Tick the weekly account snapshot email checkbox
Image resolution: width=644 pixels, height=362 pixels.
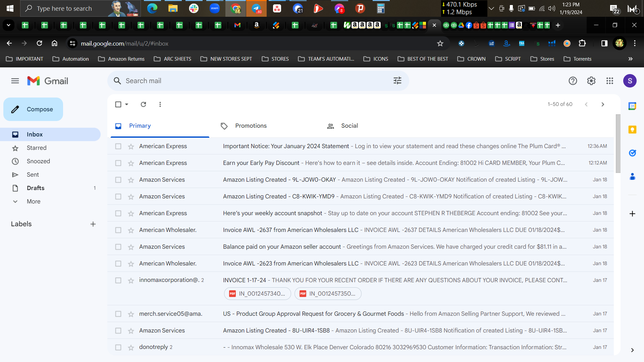tap(118, 213)
